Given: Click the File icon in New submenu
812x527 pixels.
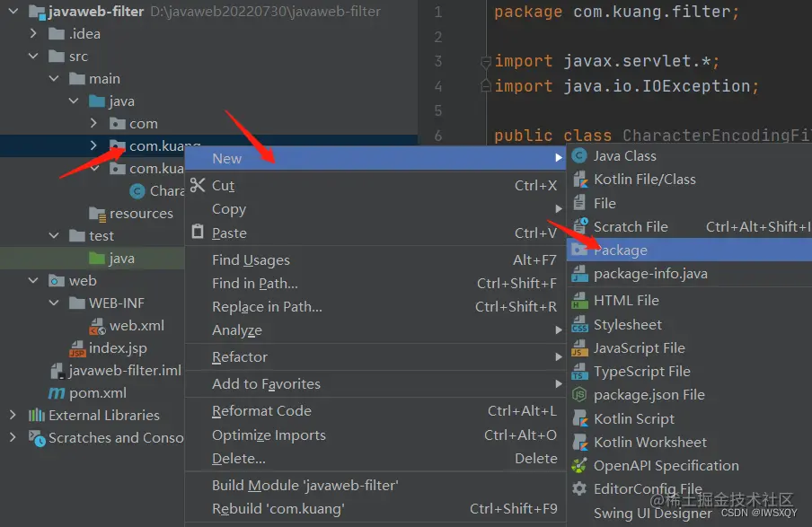Looking at the screenshot, I should coord(579,203).
